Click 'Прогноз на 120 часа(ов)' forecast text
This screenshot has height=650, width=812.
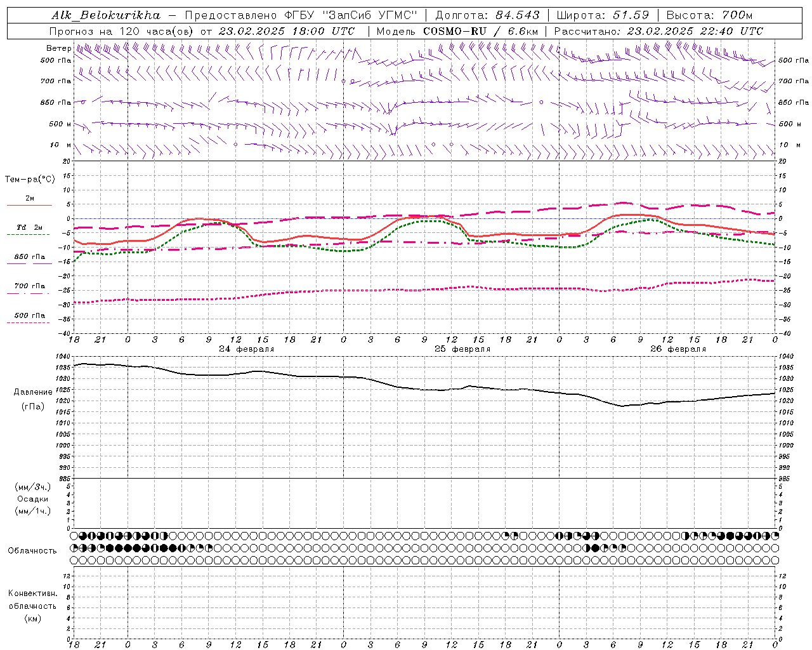click(122, 31)
